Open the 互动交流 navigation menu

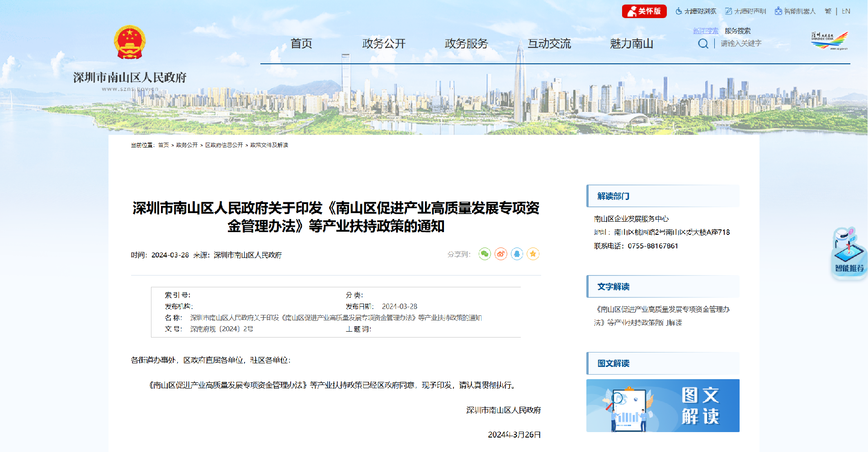point(550,44)
